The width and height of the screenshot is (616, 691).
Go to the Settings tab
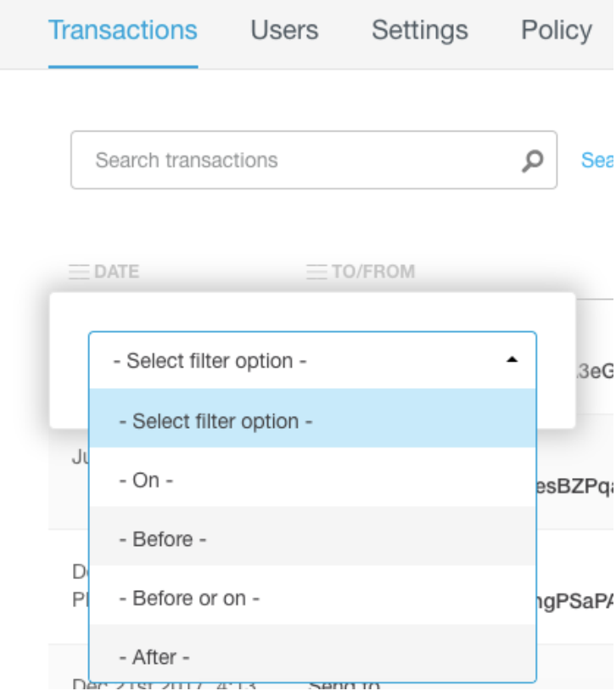pyautogui.click(x=419, y=31)
